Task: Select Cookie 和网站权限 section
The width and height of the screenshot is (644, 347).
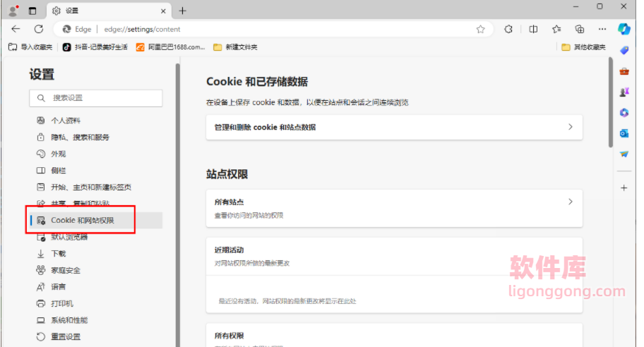Action: pyautogui.click(x=96, y=220)
